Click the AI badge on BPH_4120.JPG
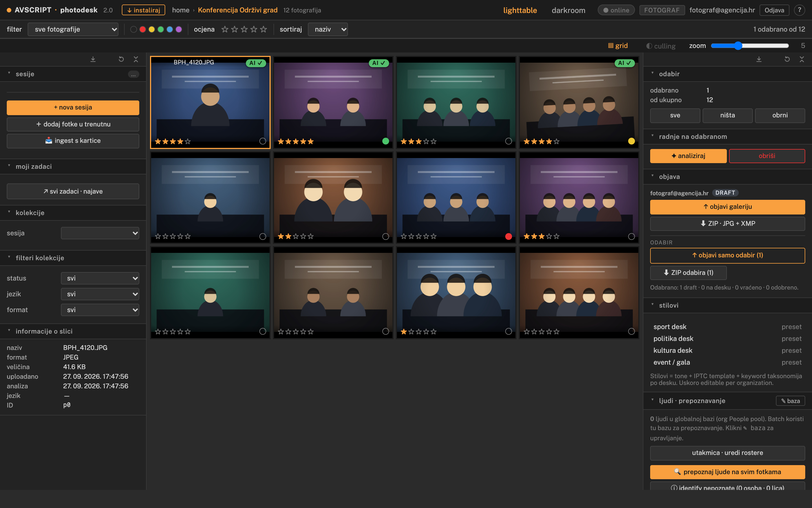 [256, 63]
